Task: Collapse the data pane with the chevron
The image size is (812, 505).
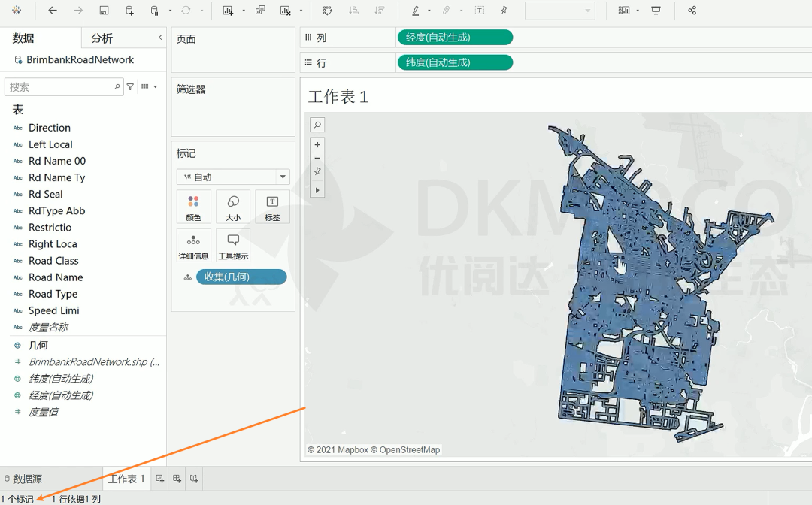Action: (x=159, y=38)
